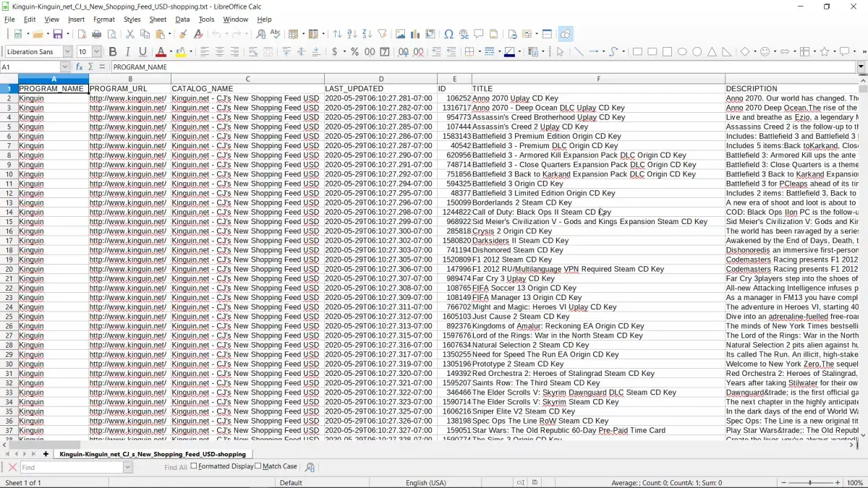868x488 pixels.
Task: Open the File menu
Action: 9,20
